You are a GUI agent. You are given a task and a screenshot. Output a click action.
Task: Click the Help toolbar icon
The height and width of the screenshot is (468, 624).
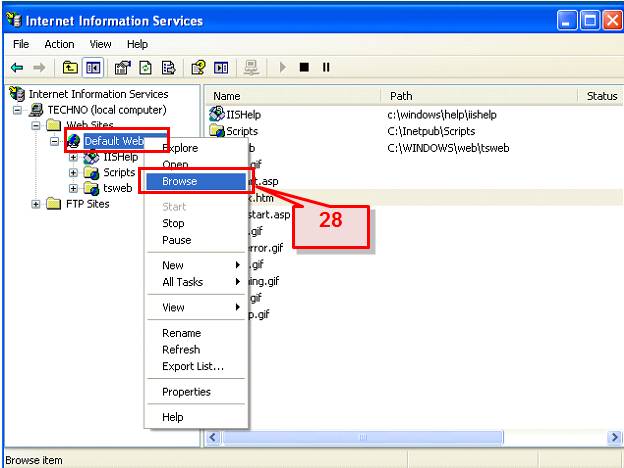198,67
